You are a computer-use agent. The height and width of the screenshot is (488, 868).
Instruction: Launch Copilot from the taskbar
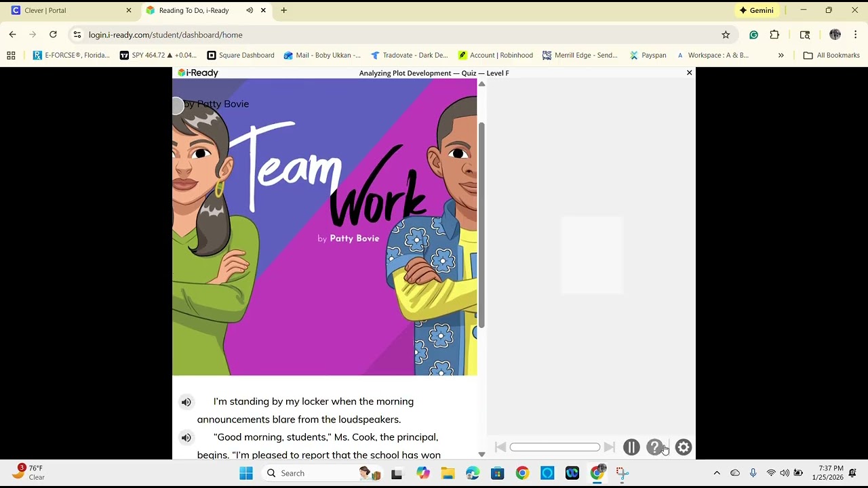pos(422,473)
